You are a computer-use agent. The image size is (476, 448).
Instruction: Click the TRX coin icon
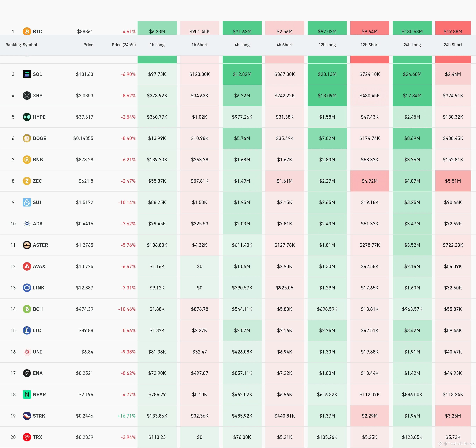click(27, 437)
